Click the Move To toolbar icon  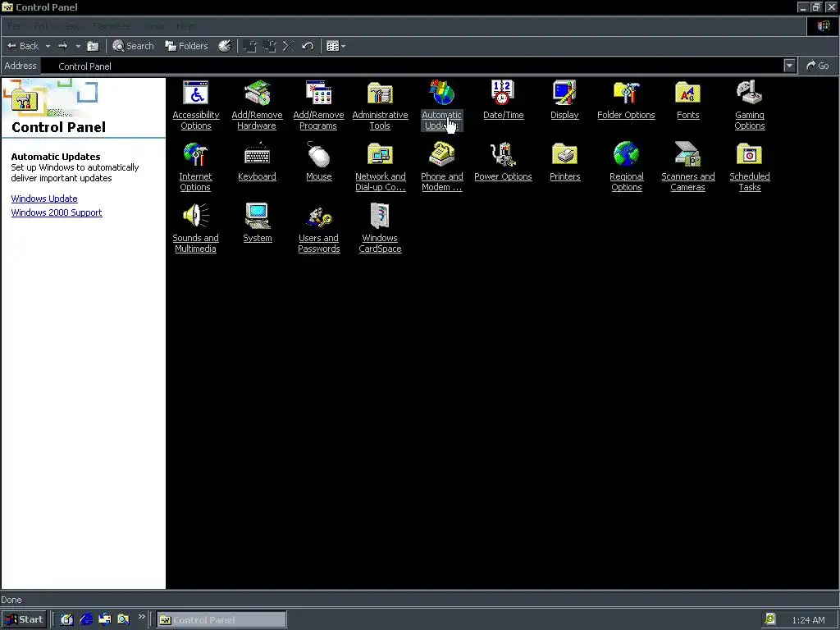[x=250, y=46]
